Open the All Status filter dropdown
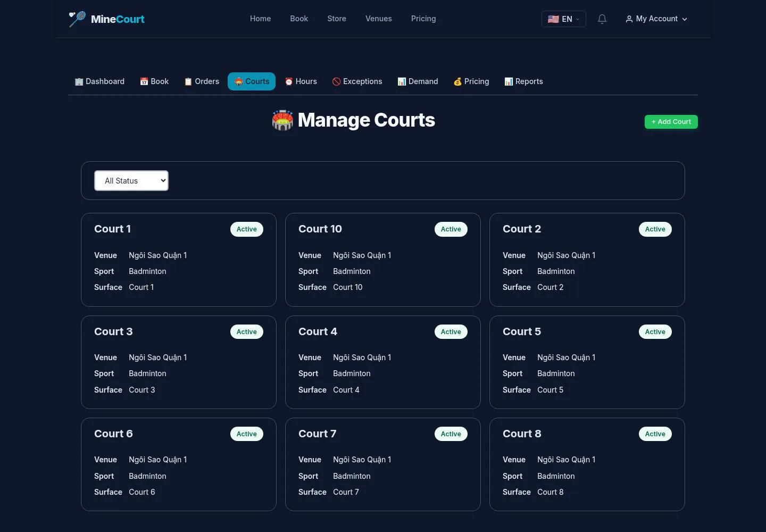 click(131, 181)
